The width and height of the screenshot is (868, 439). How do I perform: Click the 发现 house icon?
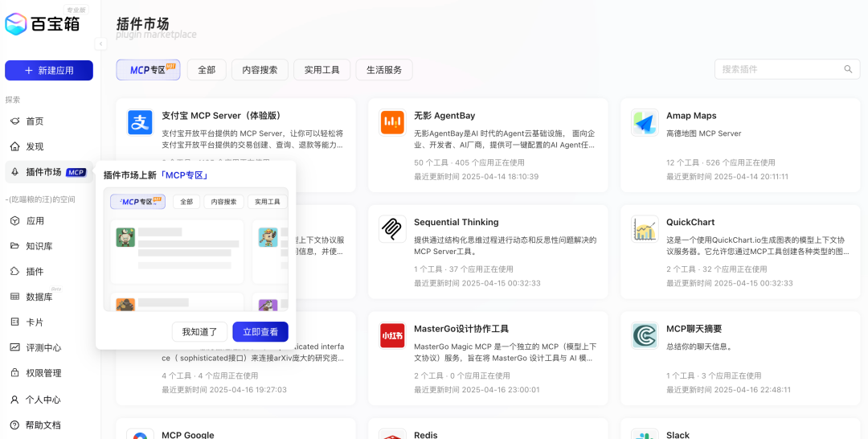[x=15, y=146]
